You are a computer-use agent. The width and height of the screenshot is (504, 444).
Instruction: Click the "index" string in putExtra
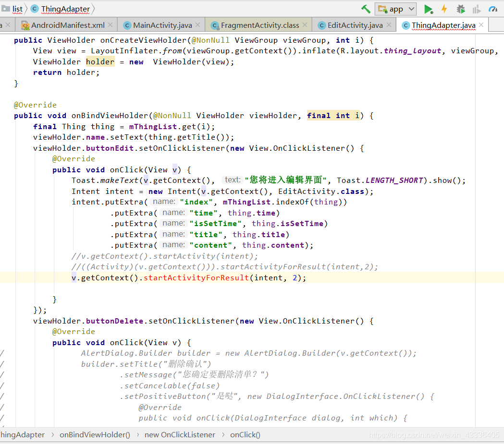tap(197, 202)
